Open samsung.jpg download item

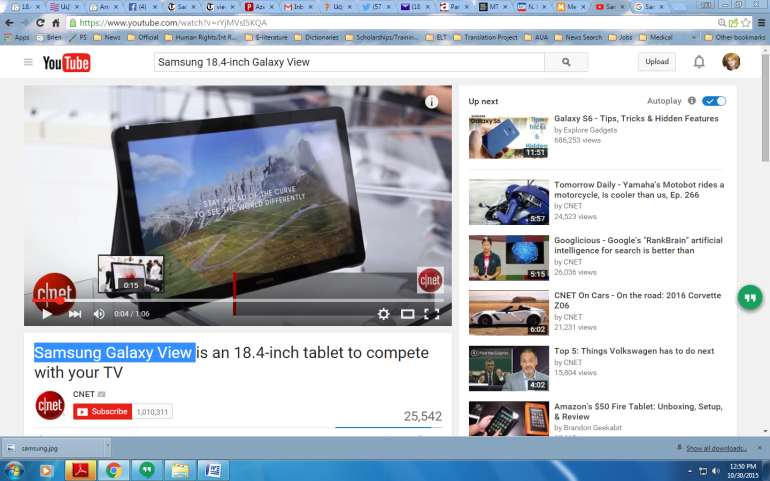(52, 448)
